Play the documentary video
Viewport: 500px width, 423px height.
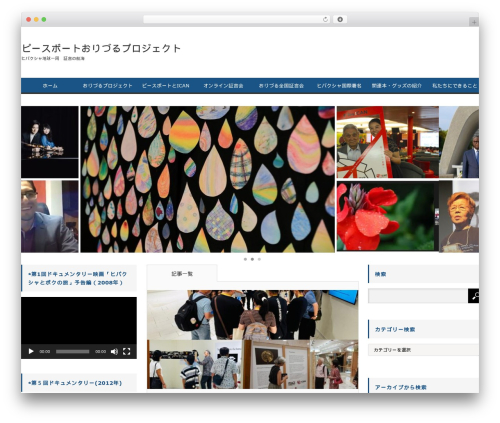31,351
